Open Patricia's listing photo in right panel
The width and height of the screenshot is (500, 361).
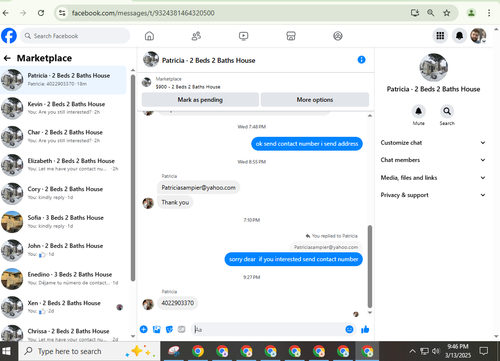433,67
